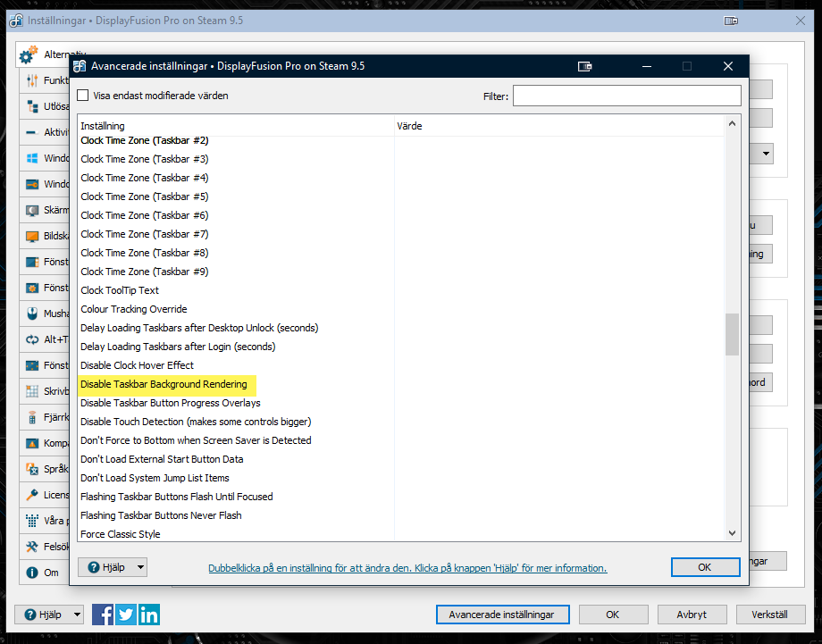Expand the Hjälp dropdown in advanced dialog
Viewport: 822px width, 644px height.
pyautogui.click(x=139, y=567)
